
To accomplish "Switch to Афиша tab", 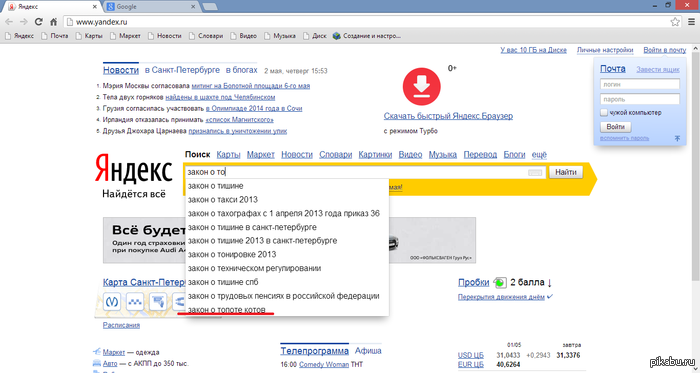I will pyautogui.click(x=368, y=351).
